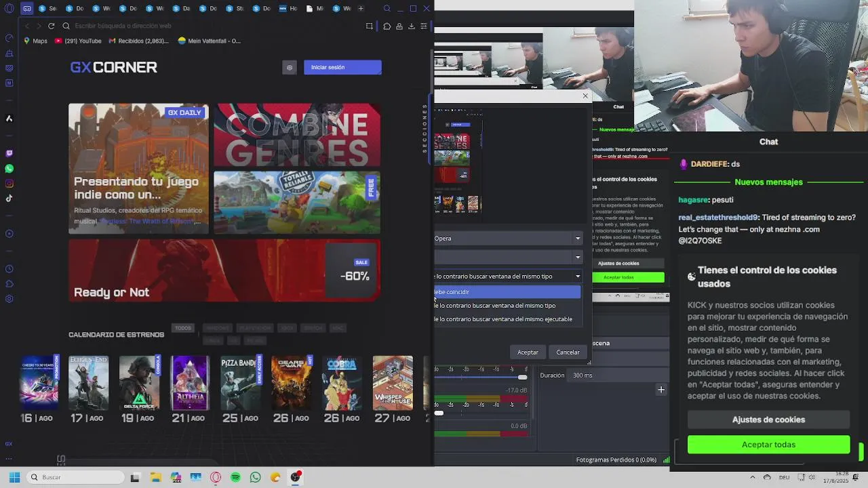
Task: Open the YouTube bookmark
Action: pyautogui.click(x=78, y=41)
